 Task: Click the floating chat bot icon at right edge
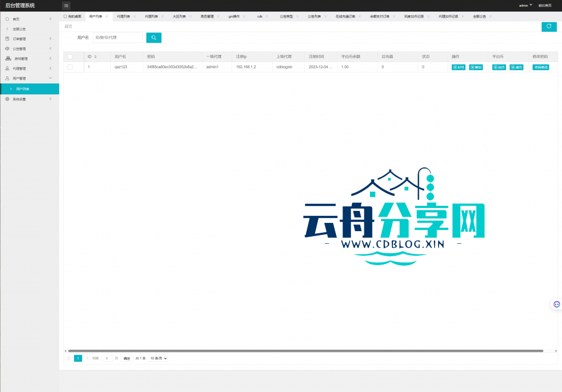coord(557,304)
